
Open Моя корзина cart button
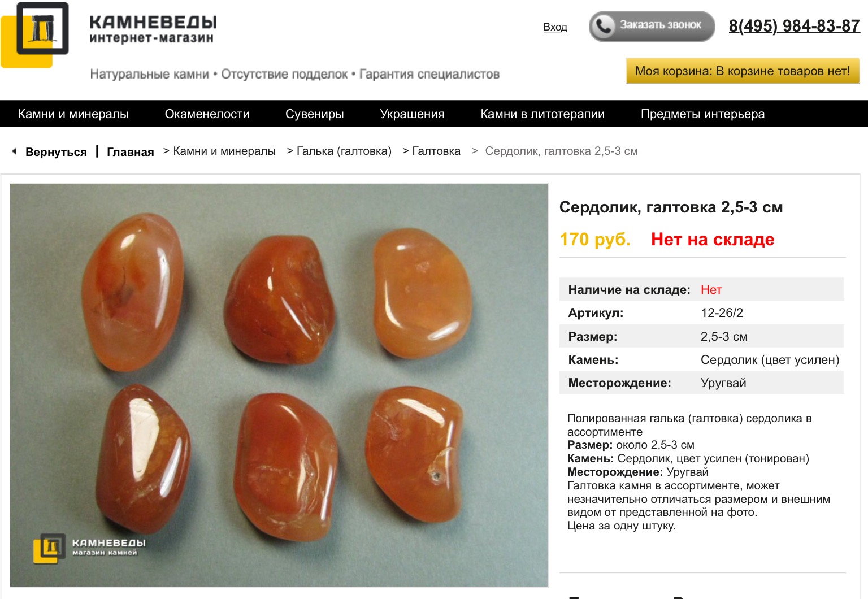[743, 71]
